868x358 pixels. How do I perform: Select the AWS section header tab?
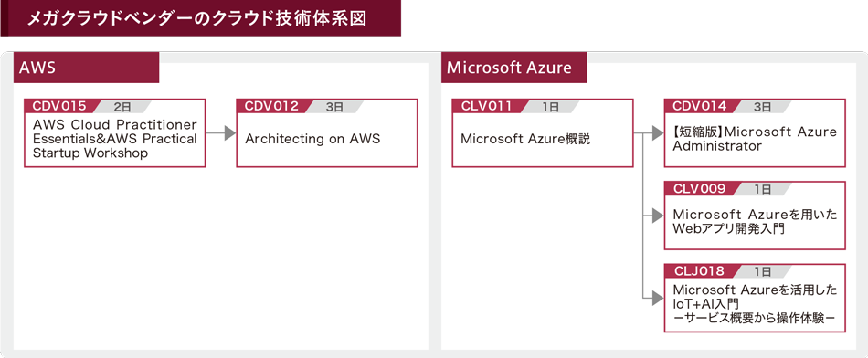[87, 68]
